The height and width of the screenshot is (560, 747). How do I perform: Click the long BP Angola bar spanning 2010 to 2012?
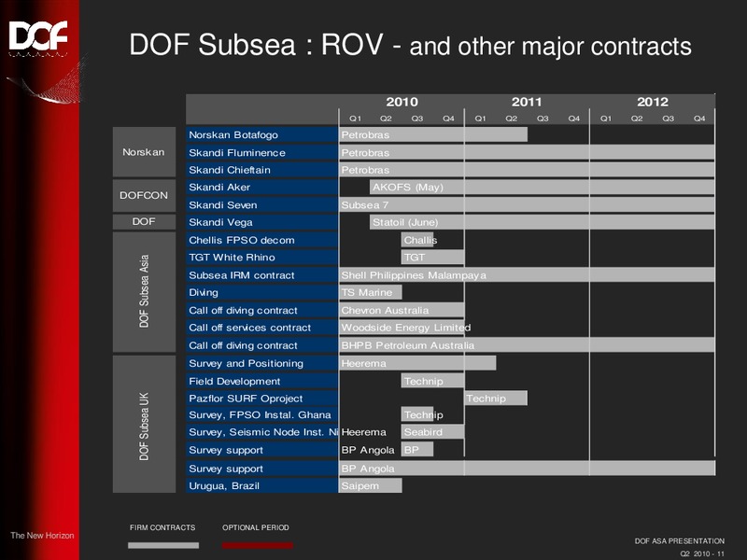click(527, 469)
